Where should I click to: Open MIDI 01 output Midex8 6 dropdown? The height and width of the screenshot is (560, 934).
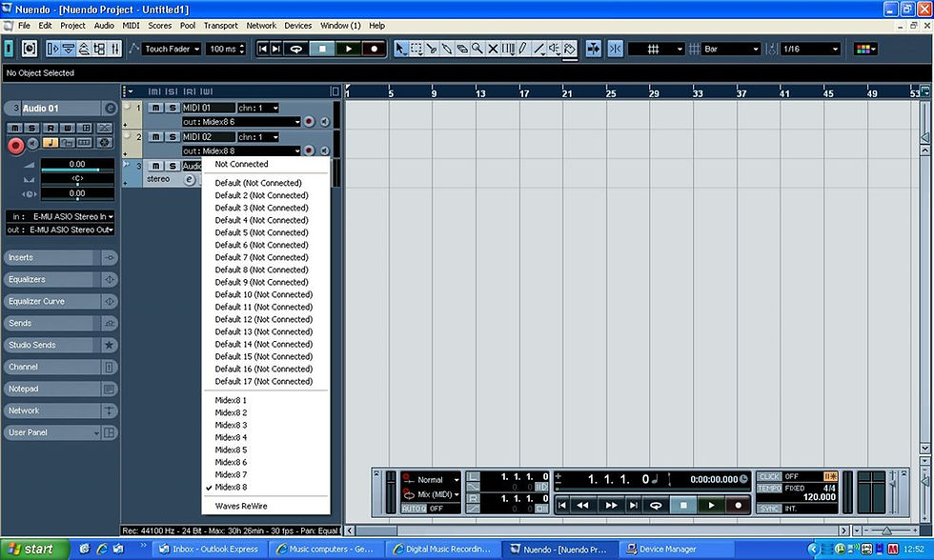click(x=241, y=122)
